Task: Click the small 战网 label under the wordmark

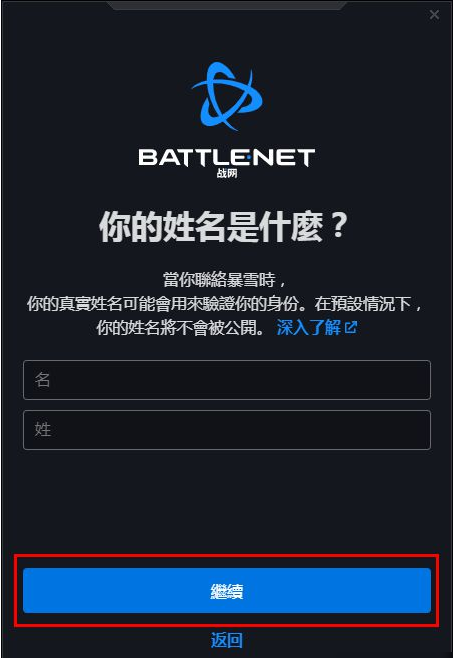Action: pos(227,173)
